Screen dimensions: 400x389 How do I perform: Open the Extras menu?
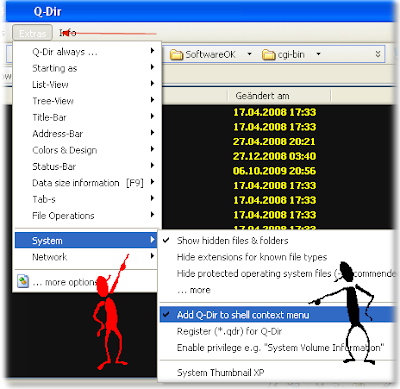click(32, 33)
